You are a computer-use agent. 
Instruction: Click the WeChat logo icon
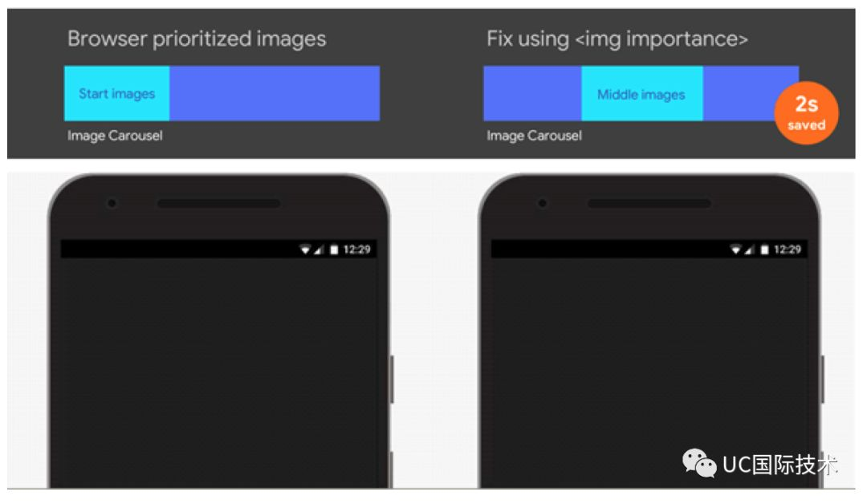[699, 463]
